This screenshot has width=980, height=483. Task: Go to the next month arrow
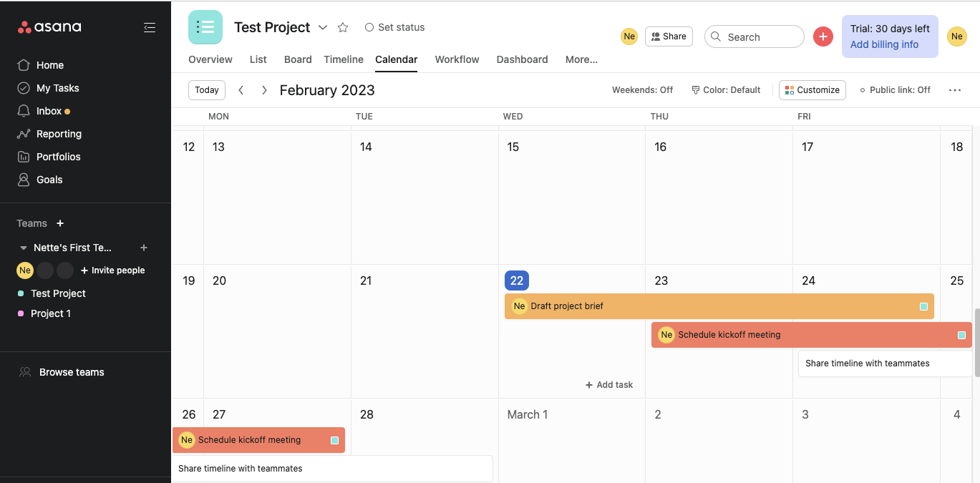264,90
